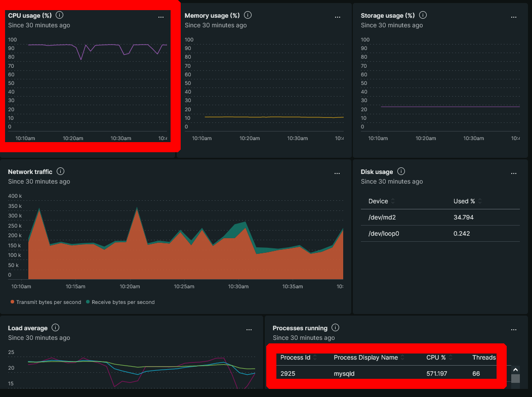Screen dimensions: 532x397
Task: Click Processes table scrollbar thumb
Action: coord(515,378)
